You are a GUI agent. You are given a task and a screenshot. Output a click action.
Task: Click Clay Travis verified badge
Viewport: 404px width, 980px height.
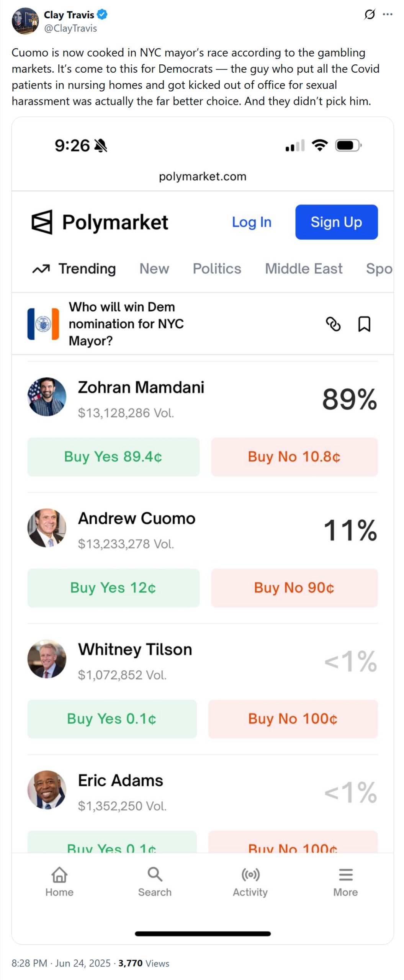coord(102,15)
